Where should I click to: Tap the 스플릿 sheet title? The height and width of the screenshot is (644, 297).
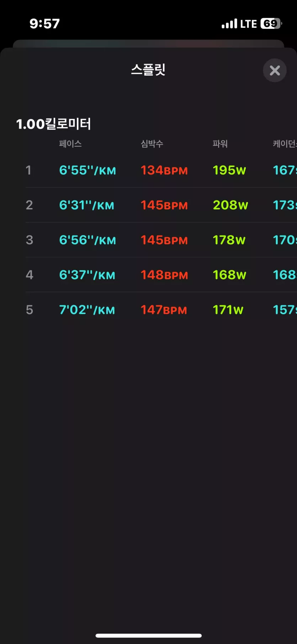148,69
